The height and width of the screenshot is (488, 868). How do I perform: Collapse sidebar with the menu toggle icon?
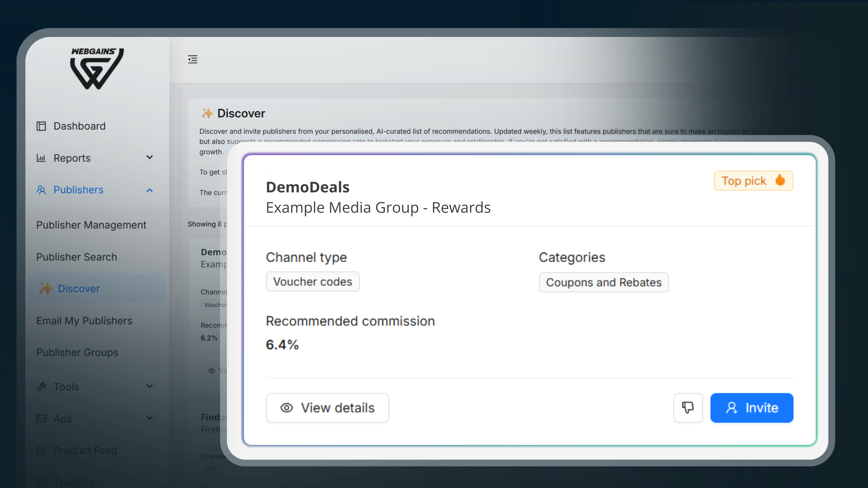pos(193,59)
